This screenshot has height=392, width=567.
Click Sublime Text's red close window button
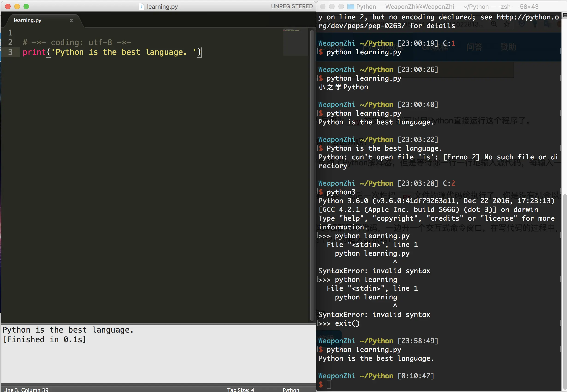click(x=8, y=7)
